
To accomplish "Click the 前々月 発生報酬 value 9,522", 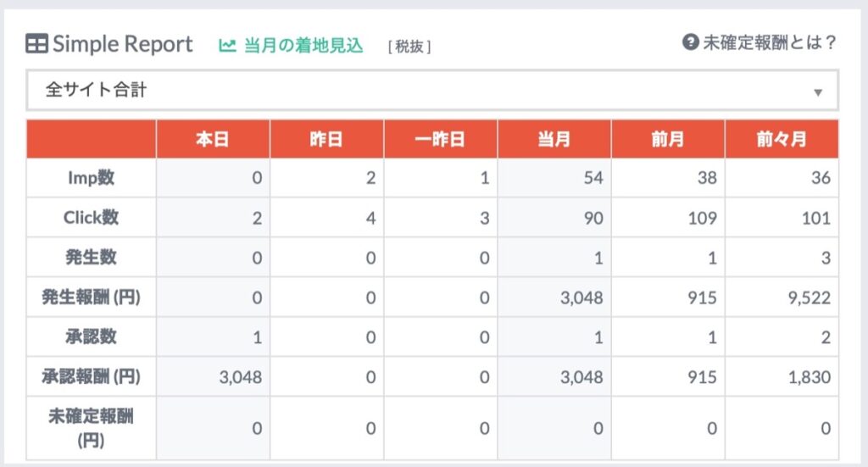I will (x=809, y=297).
